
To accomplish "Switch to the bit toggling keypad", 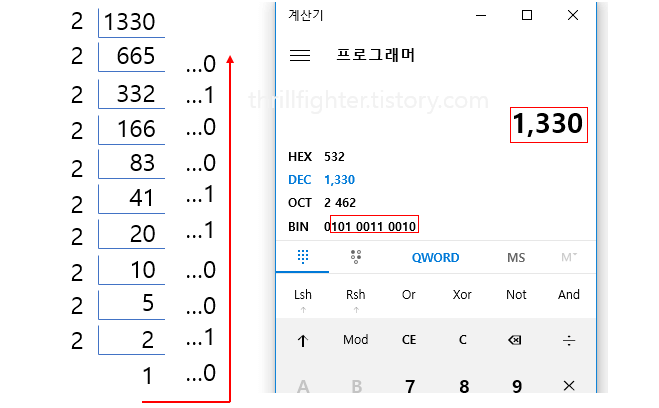I will (x=356, y=256).
